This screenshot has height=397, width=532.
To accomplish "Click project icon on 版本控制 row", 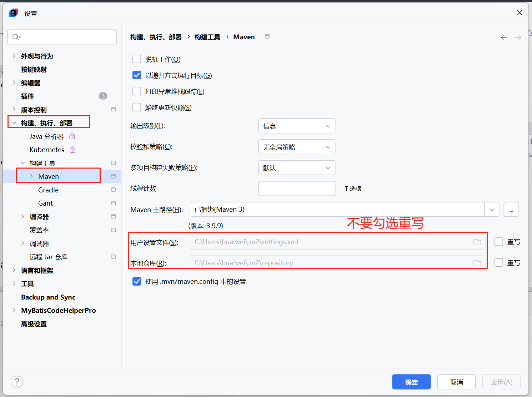I will click(x=114, y=109).
